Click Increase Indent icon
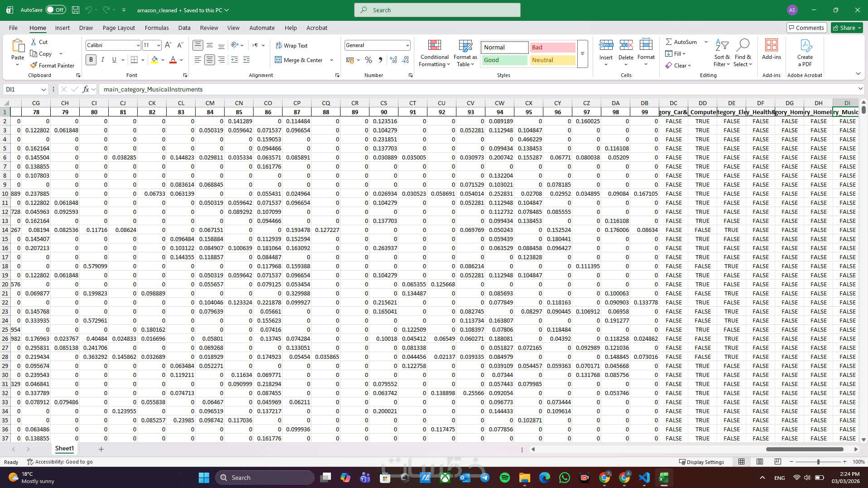The height and width of the screenshot is (488, 868). click(x=246, y=60)
